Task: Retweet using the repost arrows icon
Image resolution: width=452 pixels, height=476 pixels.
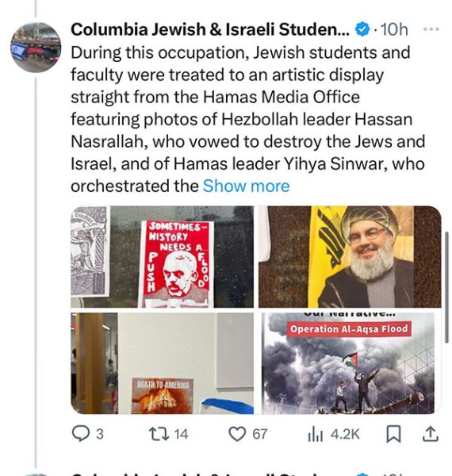Action: pos(159,434)
